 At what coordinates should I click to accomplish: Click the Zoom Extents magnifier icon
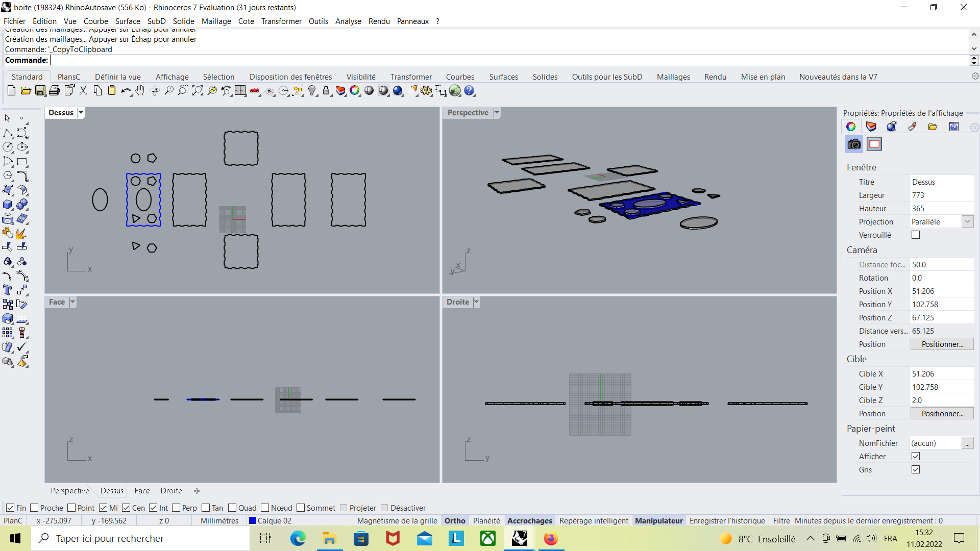(x=197, y=91)
